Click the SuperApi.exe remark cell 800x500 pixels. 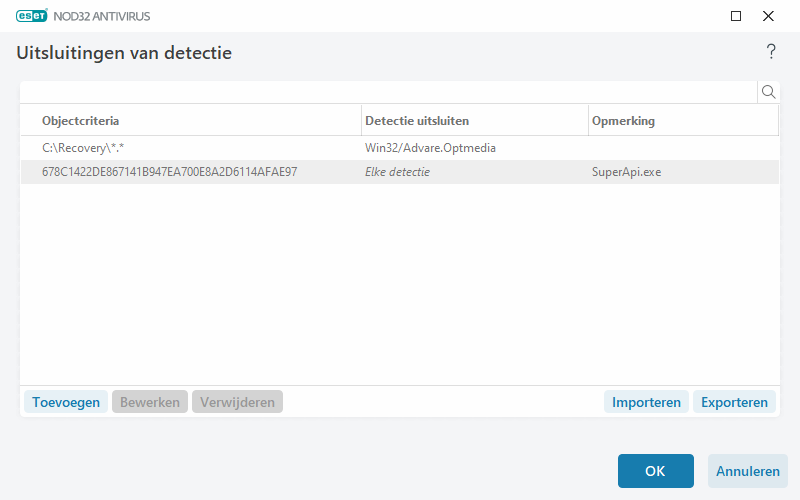point(626,172)
